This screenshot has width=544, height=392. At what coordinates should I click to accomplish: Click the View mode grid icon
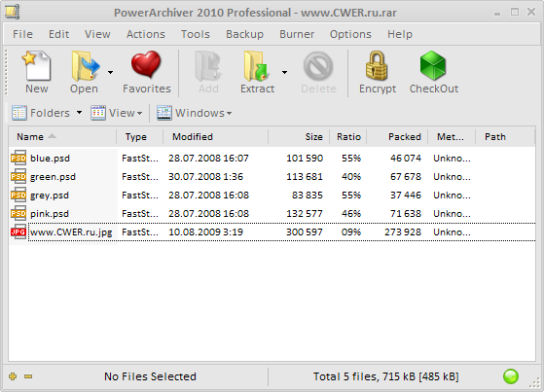tap(98, 113)
